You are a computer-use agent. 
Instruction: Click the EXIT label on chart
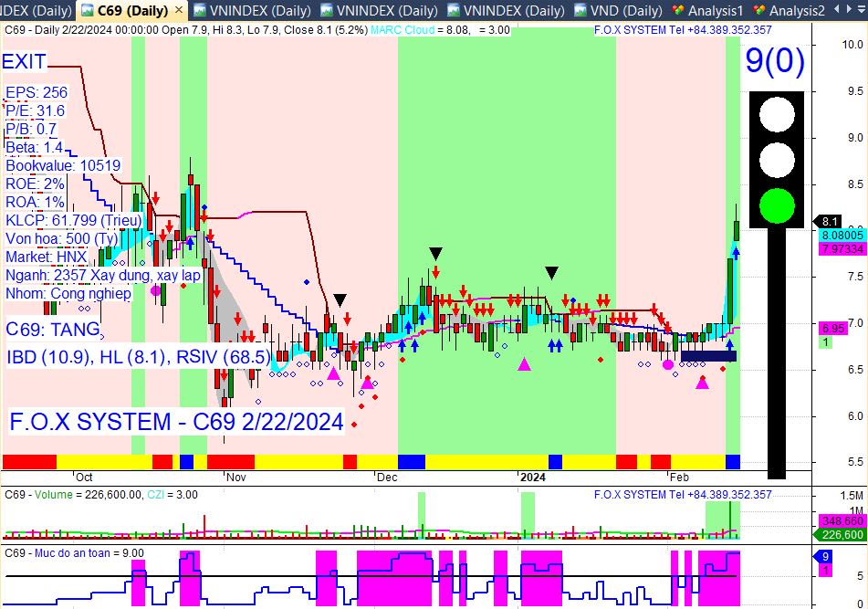24,61
